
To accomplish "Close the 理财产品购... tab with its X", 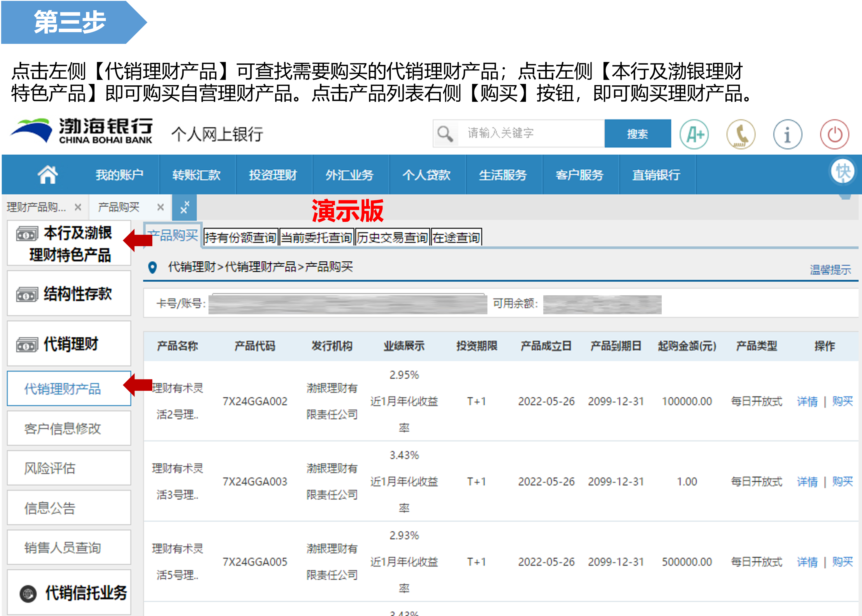I will click(78, 207).
